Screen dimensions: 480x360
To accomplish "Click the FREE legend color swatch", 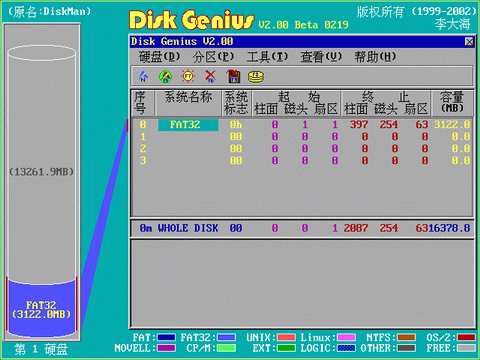I will tap(466, 348).
